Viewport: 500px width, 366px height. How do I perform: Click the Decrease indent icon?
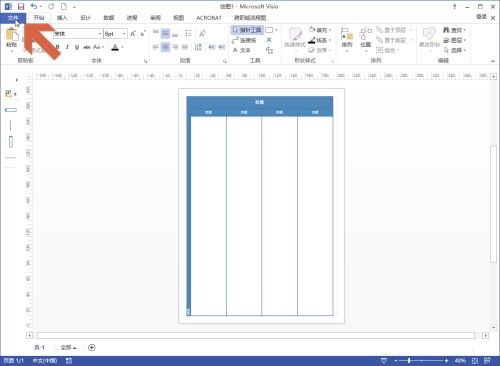coord(212,47)
